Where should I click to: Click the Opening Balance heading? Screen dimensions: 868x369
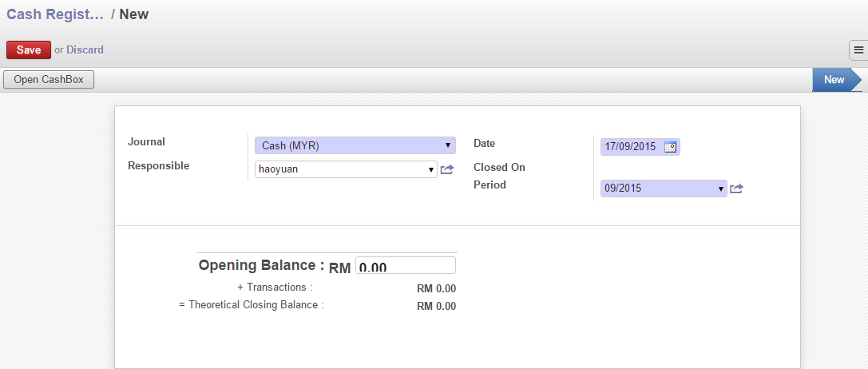[261, 265]
